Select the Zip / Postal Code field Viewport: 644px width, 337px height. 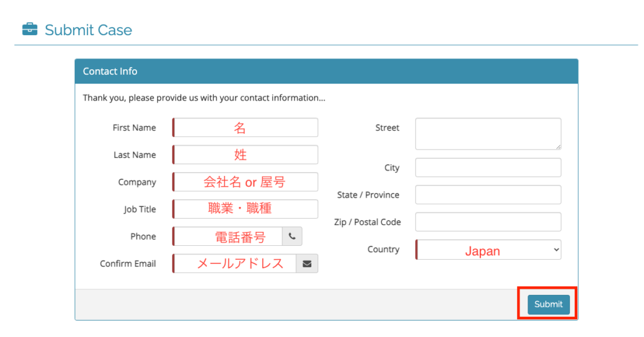[x=488, y=222]
